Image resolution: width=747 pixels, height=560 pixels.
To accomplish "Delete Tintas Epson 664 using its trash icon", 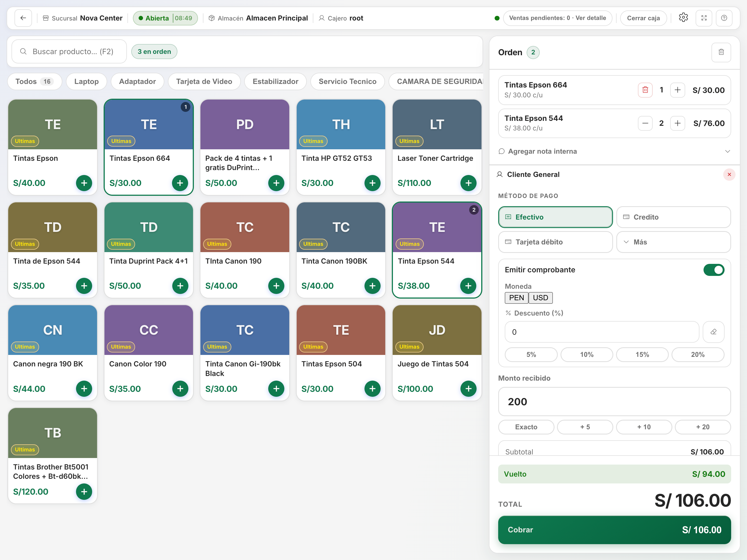I will coord(645,90).
